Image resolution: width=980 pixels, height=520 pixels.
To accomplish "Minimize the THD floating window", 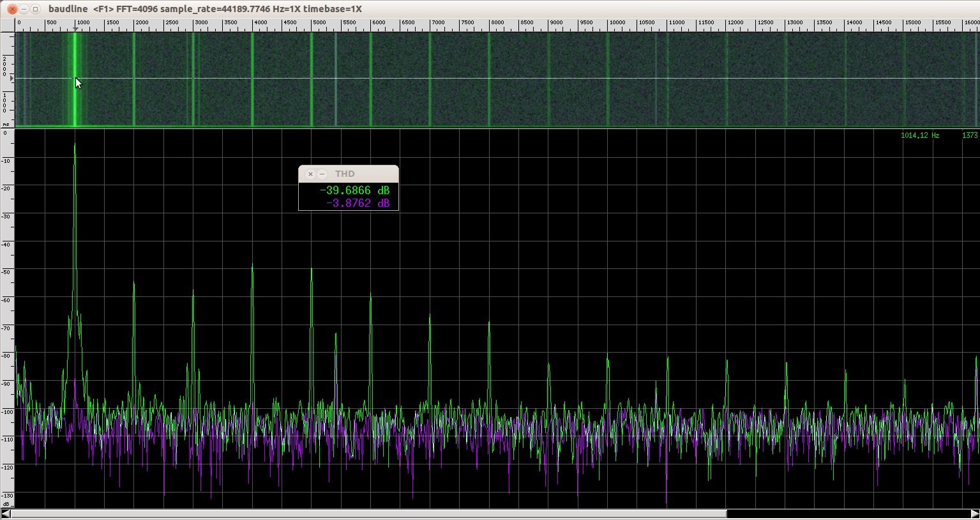I will pyautogui.click(x=322, y=174).
